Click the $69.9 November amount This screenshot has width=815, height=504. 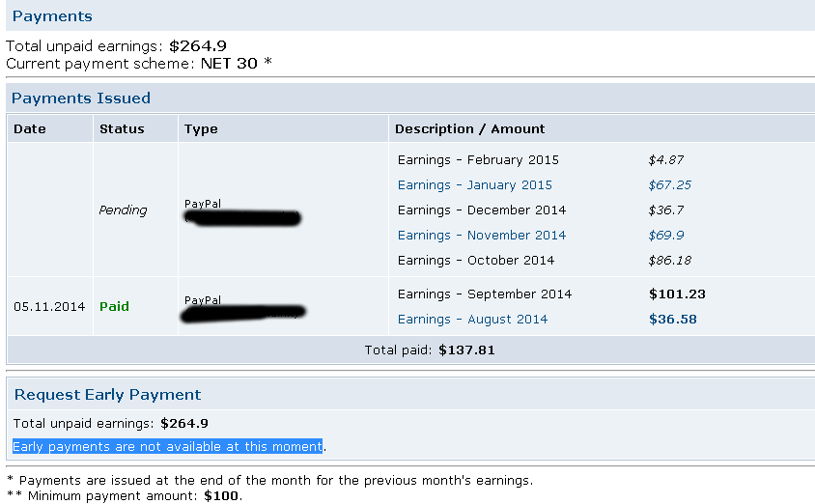pyautogui.click(x=666, y=236)
